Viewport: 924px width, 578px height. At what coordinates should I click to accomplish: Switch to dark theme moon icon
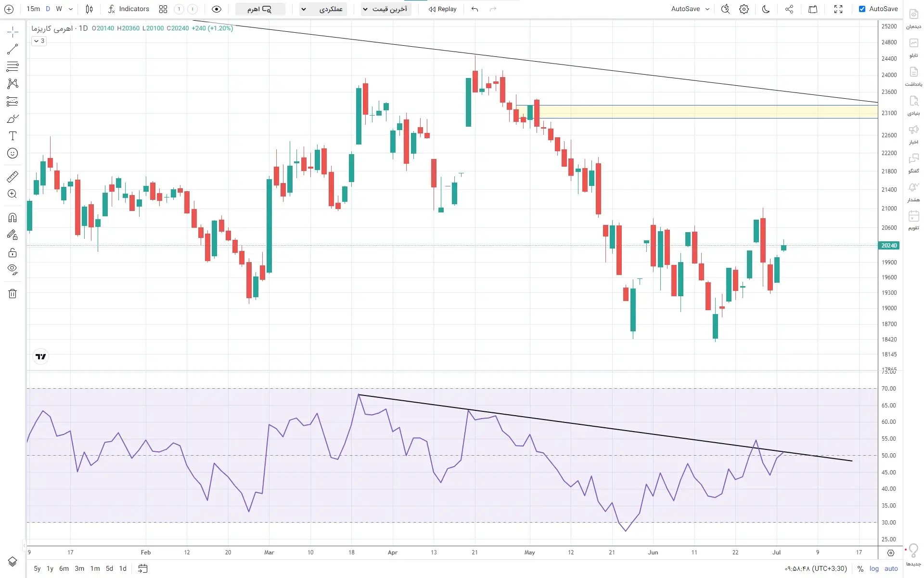click(766, 9)
